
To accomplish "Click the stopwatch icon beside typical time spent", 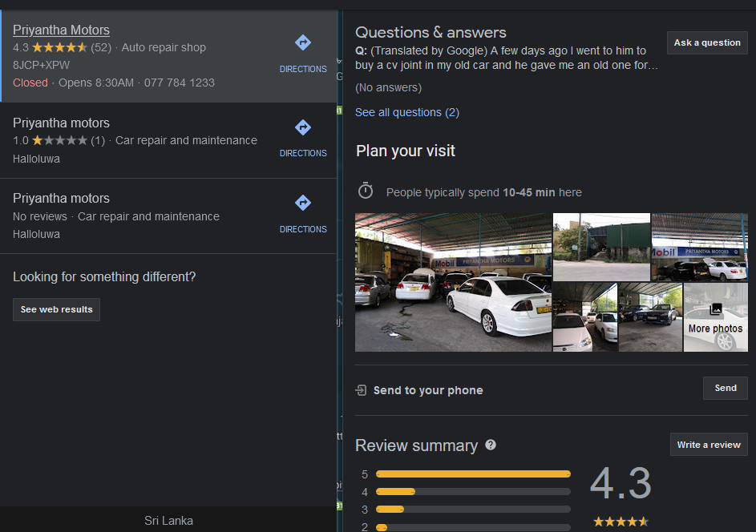I will (366, 191).
